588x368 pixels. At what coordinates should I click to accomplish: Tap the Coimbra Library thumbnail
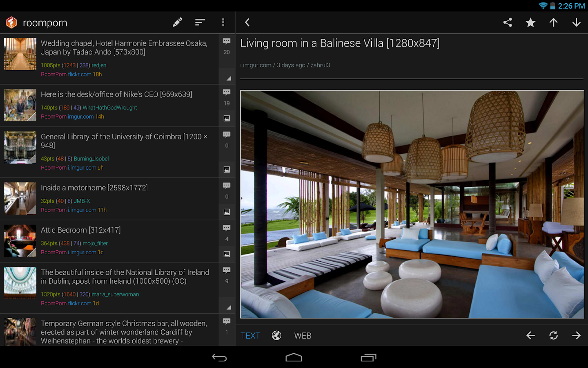click(20, 148)
